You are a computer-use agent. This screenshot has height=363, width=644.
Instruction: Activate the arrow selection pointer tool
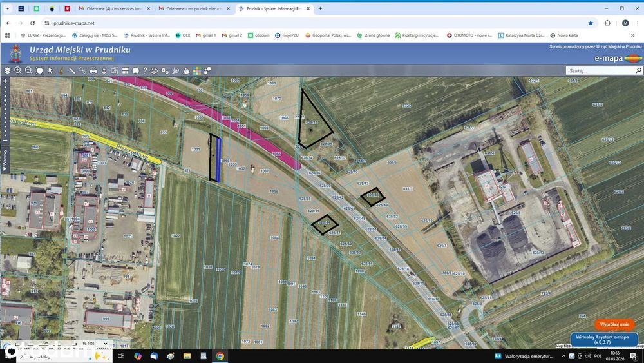pyautogui.click(x=50, y=71)
